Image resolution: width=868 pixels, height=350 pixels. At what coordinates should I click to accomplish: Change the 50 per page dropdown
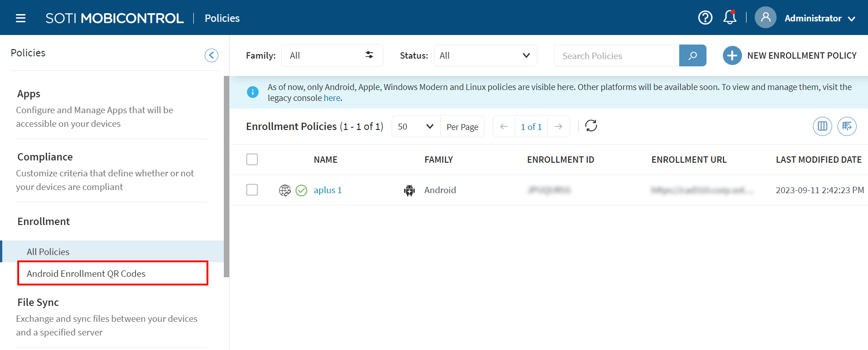point(415,127)
